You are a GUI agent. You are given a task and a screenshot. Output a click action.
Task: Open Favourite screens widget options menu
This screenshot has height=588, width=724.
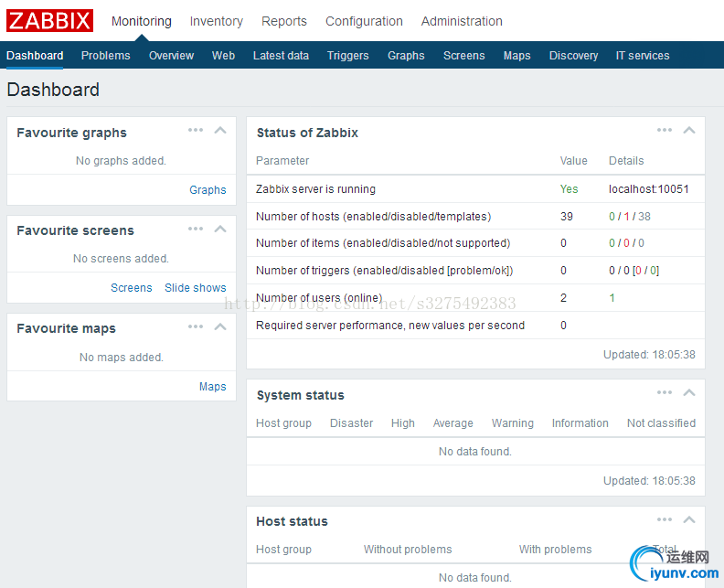click(x=196, y=230)
